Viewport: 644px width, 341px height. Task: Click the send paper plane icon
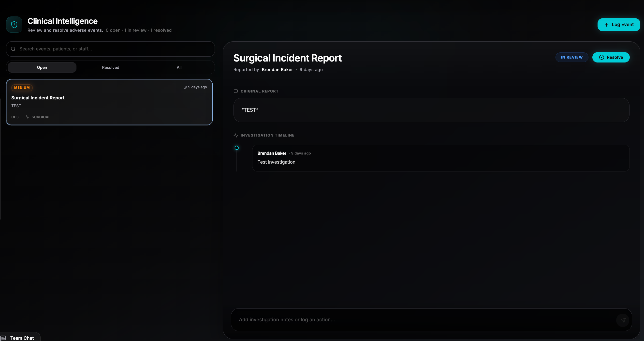[623, 320]
